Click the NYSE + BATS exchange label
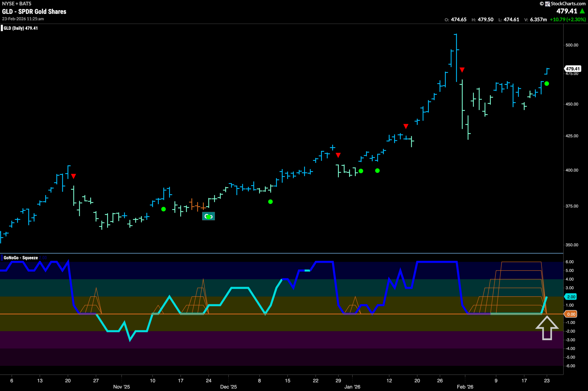Screen dimensions: 588x391 (x=17, y=3)
